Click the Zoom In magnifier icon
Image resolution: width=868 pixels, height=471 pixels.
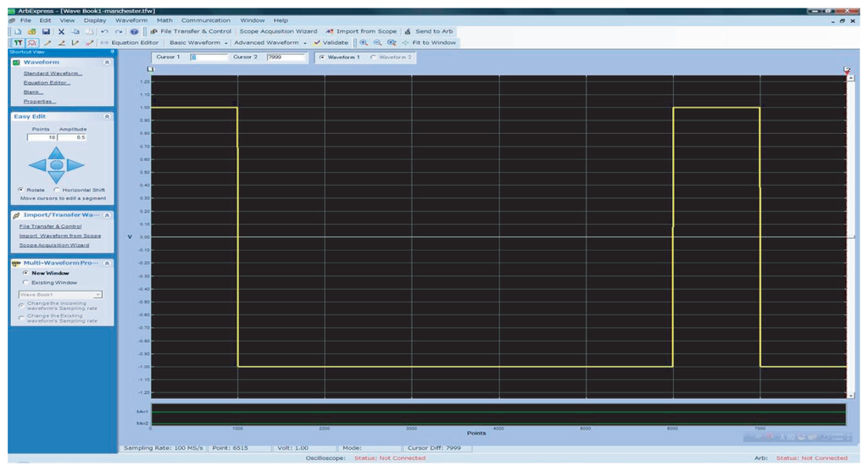point(364,42)
